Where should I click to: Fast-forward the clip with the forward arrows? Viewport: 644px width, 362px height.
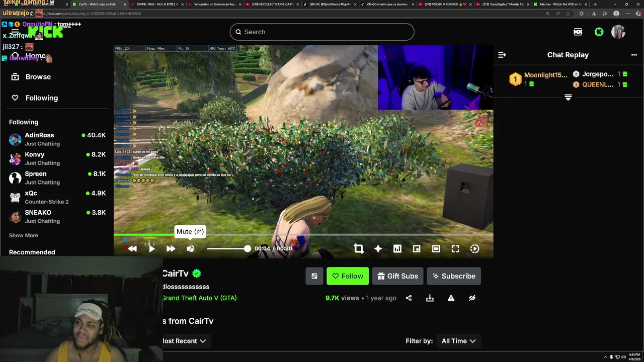tap(171, 248)
